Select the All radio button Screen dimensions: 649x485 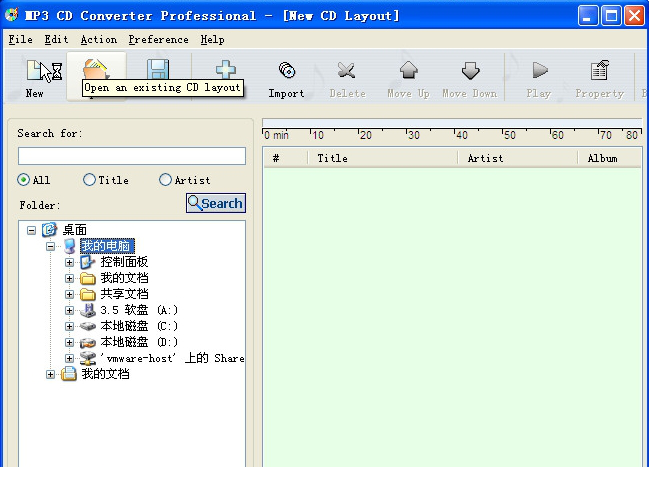pyautogui.click(x=24, y=180)
